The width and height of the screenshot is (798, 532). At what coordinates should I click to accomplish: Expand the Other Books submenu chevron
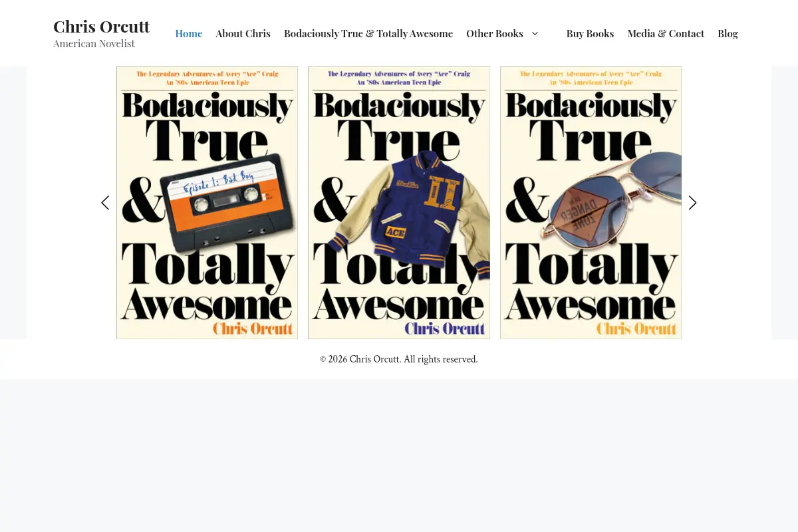pos(535,33)
